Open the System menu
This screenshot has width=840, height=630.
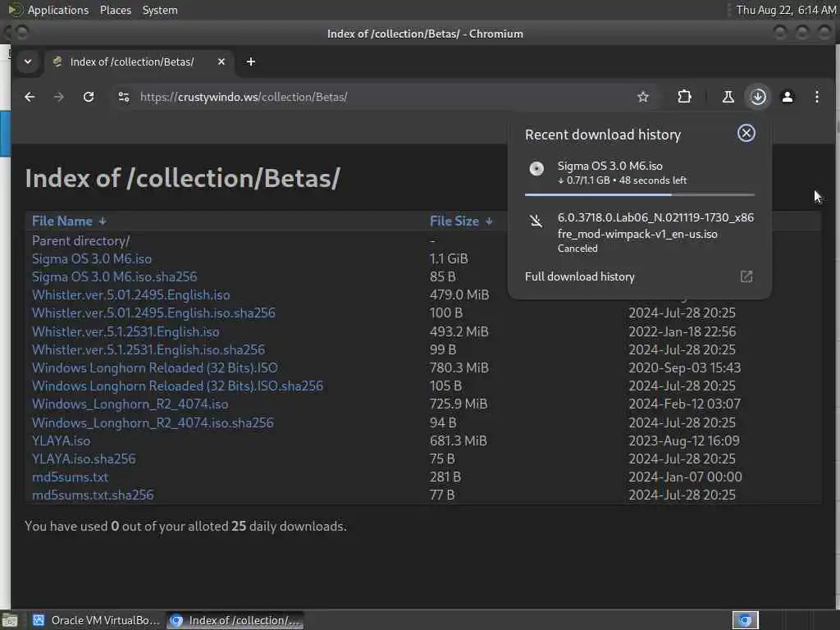tap(160, 10)
